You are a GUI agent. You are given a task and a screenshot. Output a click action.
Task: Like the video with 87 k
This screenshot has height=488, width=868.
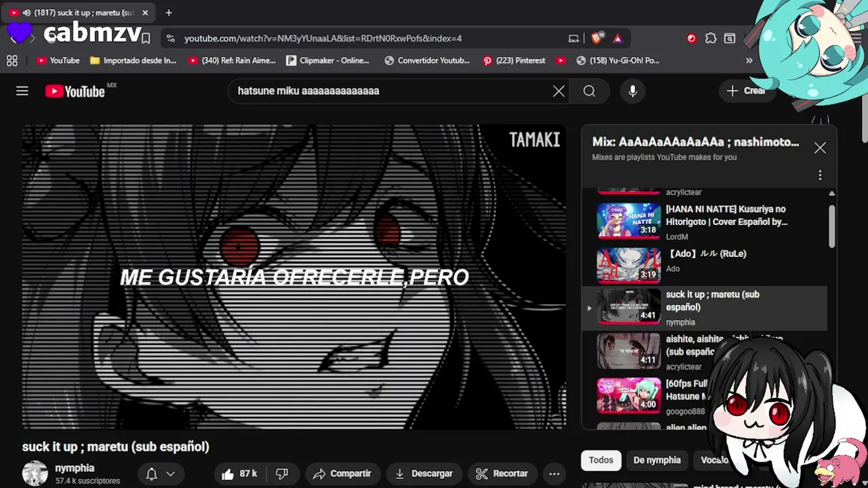click(x=239, y=474)
